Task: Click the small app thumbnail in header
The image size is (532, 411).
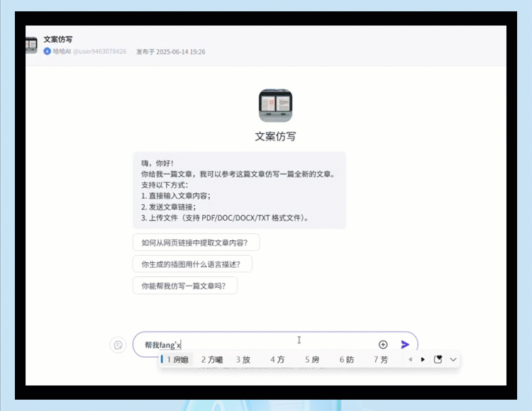Action: [x=31, y=45]
